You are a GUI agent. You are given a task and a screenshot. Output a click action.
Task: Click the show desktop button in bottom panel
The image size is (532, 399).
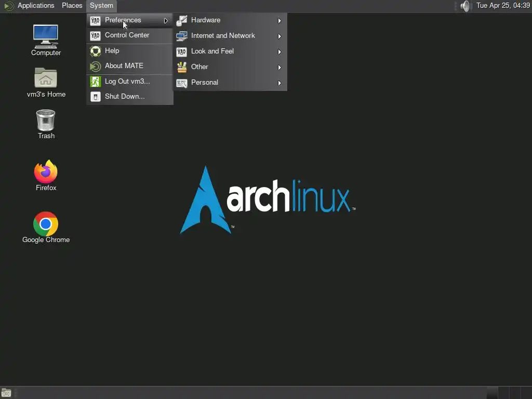pos(6,393)
